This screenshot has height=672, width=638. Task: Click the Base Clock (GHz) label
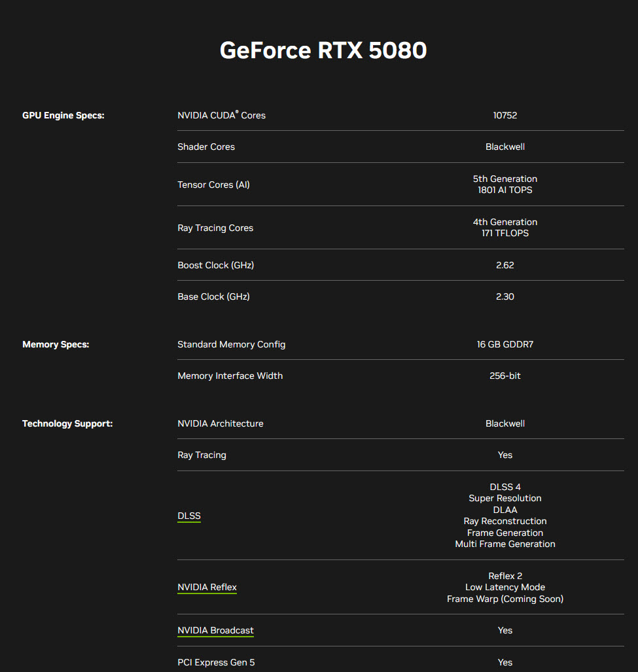[213, 296]
